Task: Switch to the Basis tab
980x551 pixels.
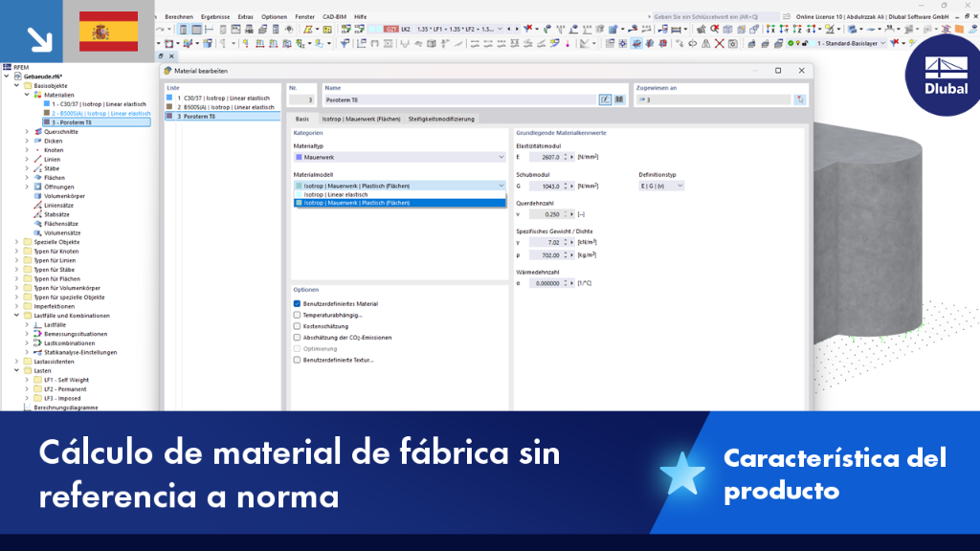Action: pyautogui.click(x=302, y=119)
